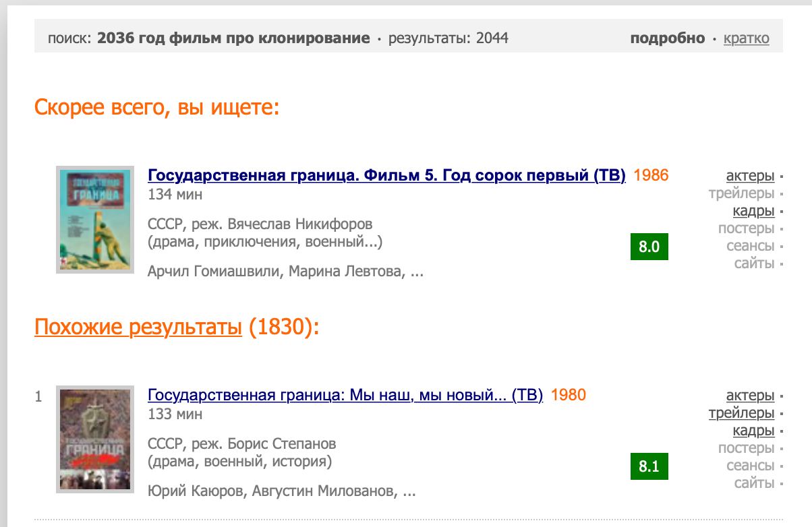Open 'кадры' for the 1980 film
812x527 pixels.
pos(753,431)
